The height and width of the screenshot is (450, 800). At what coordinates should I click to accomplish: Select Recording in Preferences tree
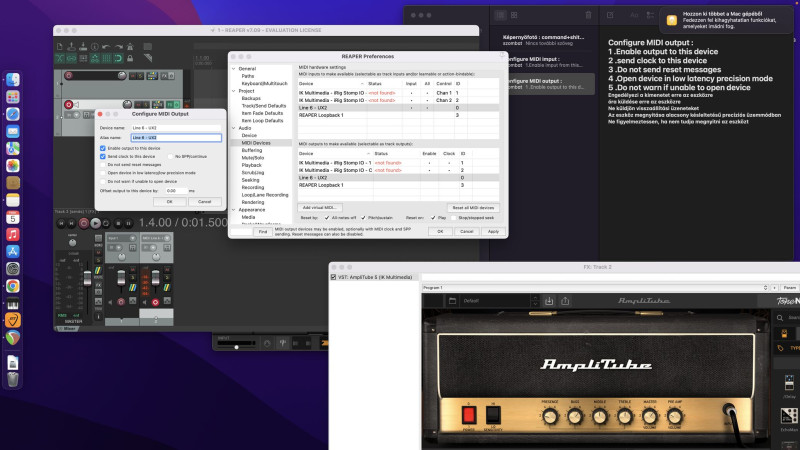(253, 187)
